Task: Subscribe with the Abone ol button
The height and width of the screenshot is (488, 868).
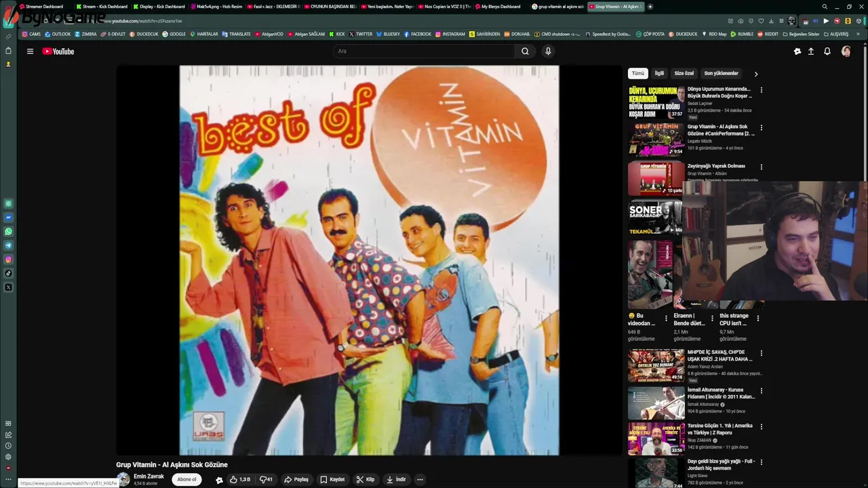Action: pyautogui.click(x=186, y=479)
